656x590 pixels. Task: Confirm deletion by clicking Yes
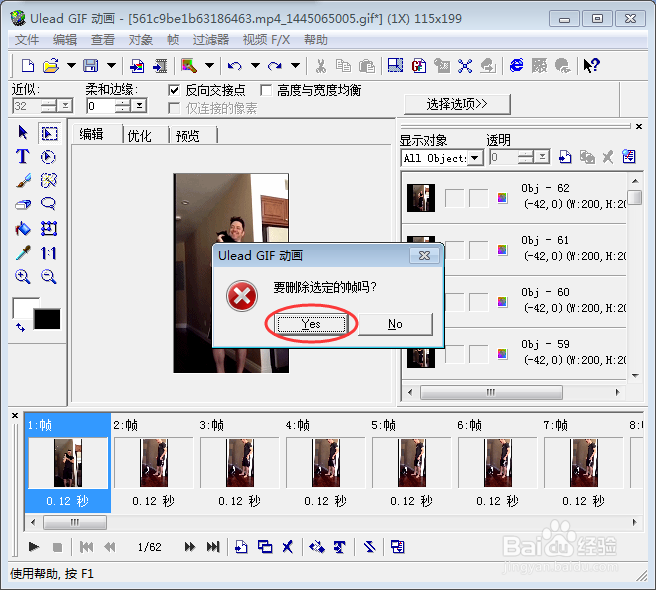[311, 324]
